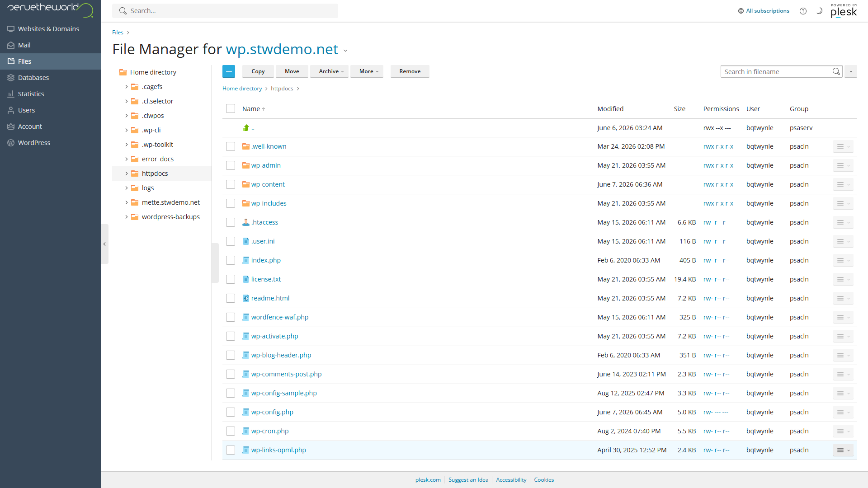Check the box for .well-known
Image resolution: width=868 pixels, height=488 pixels.
231,146
